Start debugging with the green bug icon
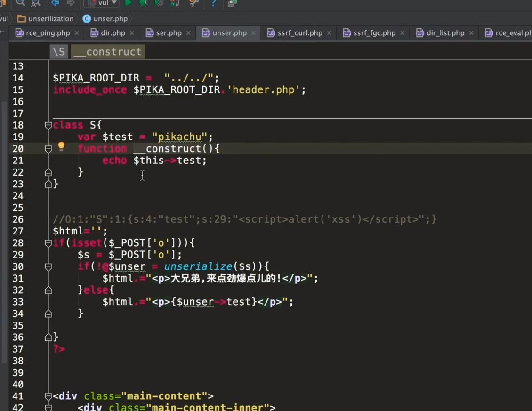Screen dimensions: 532x411 pyautogui.click(x=143, y=3)
